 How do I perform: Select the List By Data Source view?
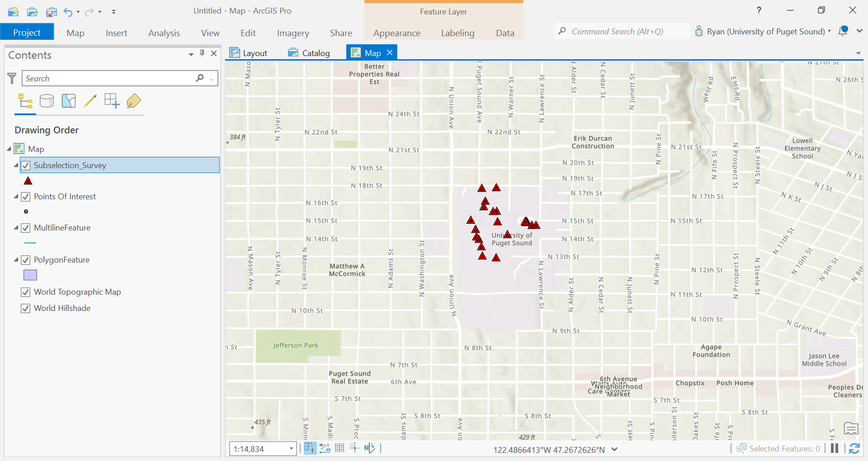pyautogui.click(x=47, y=101)
